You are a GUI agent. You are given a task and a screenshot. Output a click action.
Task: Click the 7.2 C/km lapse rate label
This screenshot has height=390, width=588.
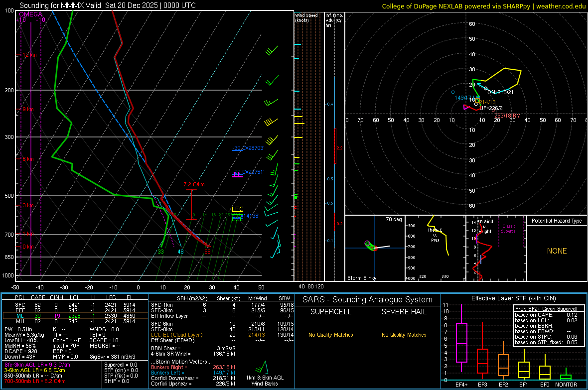pos(194,184)
